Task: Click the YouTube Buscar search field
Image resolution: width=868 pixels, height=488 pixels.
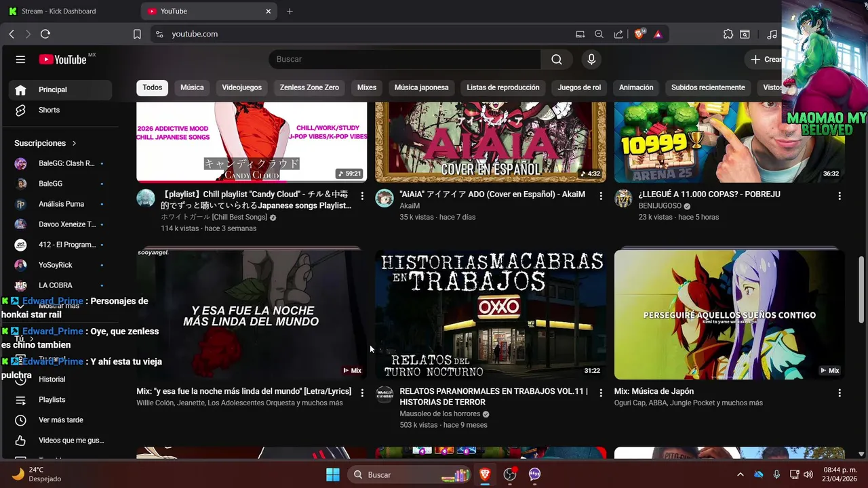Action: 405,60
